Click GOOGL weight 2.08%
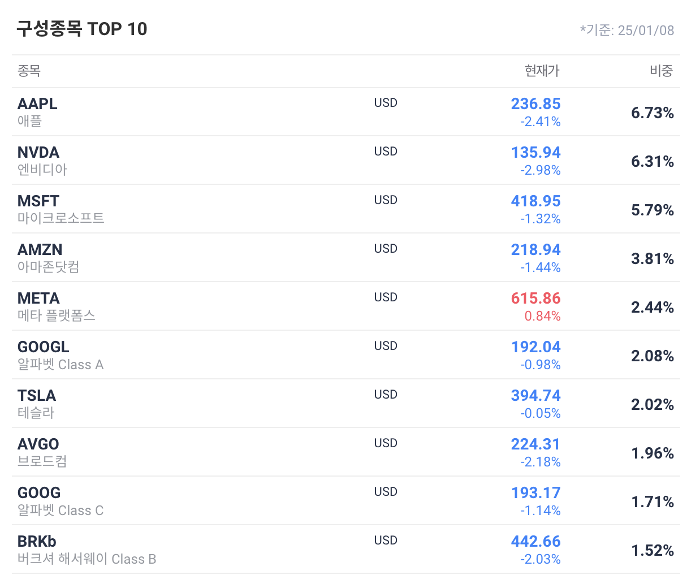The height and width of the screenshot is (588, 700). pyautogui.click(x=653, y=356)
